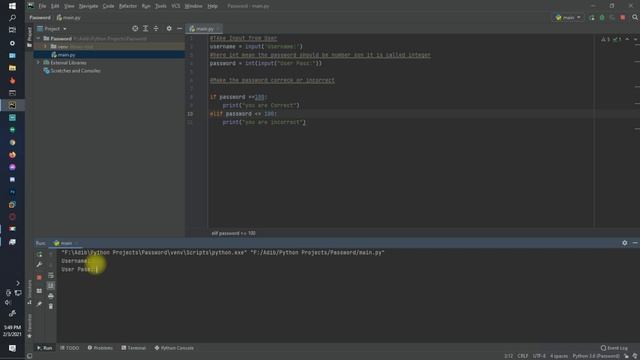Open the Problems tool window
The image size is (640, 360).
100,348
